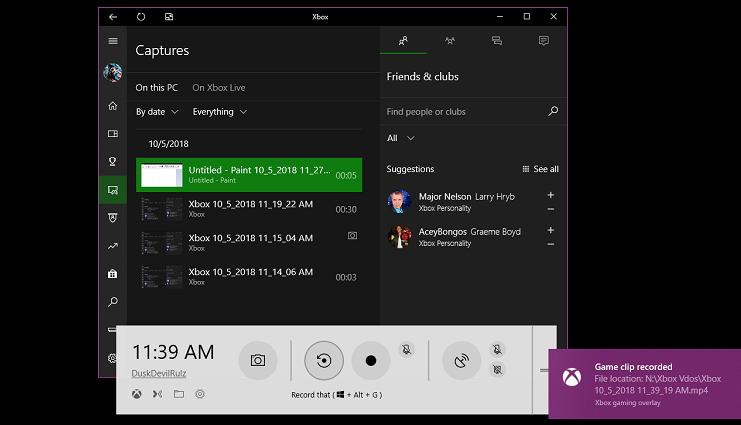Expand the All friends filter dropdown

click(x=401, y=138)
